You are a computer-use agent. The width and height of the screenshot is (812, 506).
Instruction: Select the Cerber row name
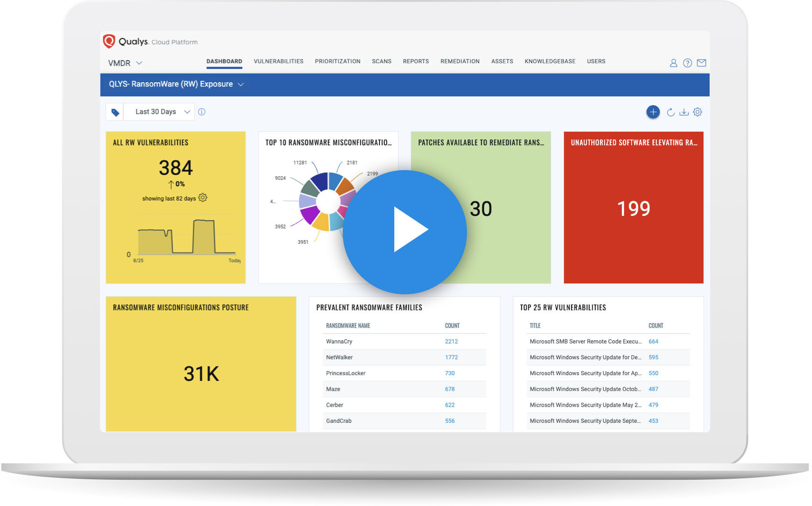335,405
